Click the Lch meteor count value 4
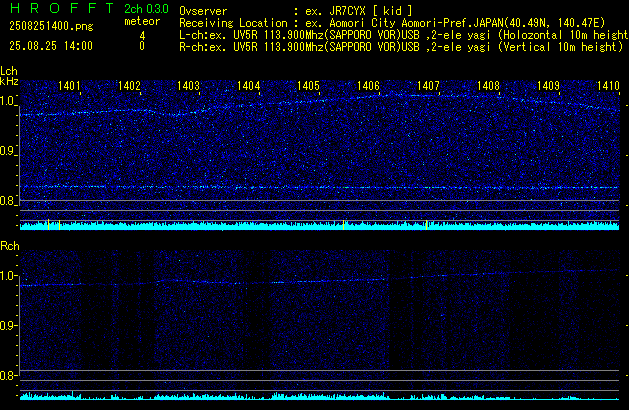Image resolution: width=629 pixels, height=410 pixels. [142, 36]
